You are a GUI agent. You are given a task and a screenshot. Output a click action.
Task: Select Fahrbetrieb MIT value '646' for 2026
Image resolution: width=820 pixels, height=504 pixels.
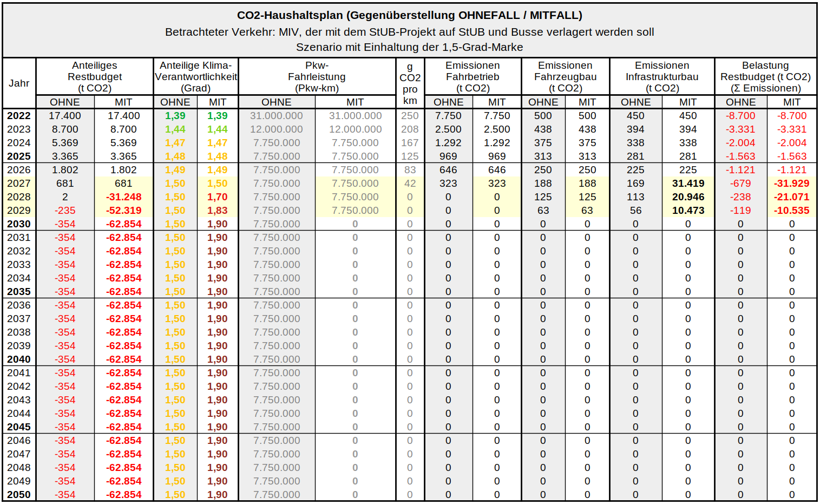(x=497, y=170)
